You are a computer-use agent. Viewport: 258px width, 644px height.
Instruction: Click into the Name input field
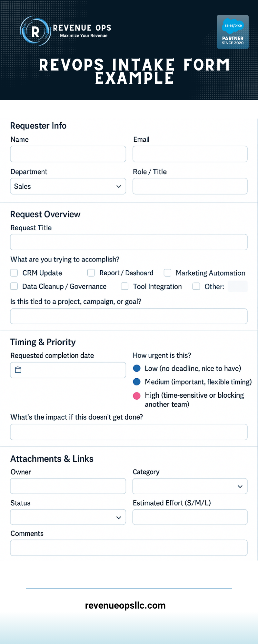point(68,154)
